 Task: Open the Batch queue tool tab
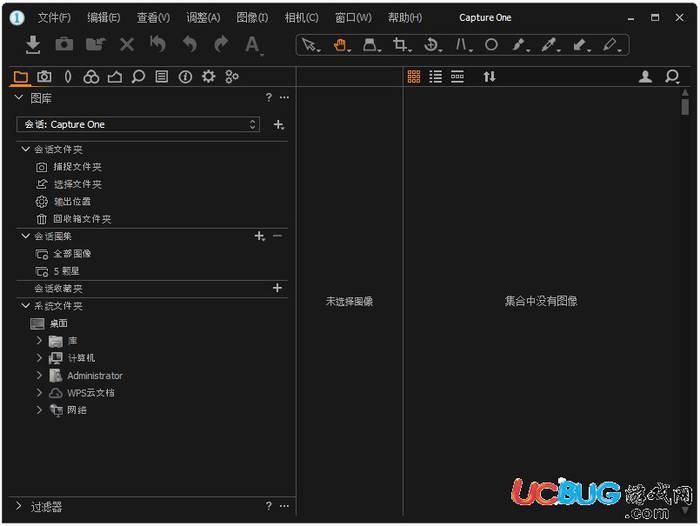coord(232,77)
